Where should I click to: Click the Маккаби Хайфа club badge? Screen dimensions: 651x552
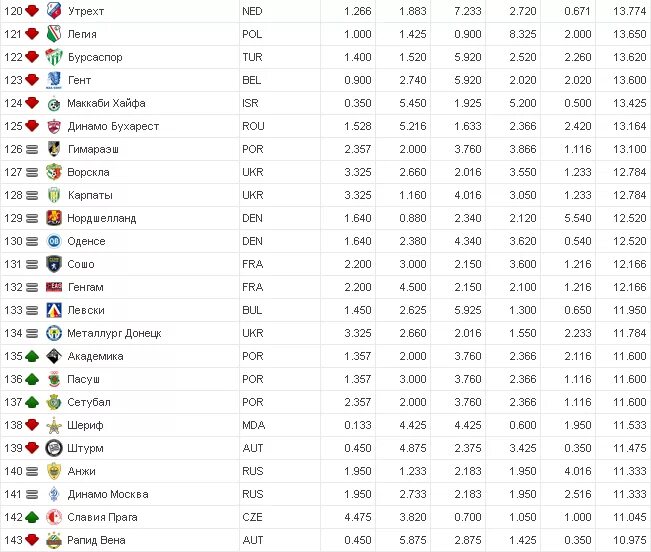pos(54,103)
